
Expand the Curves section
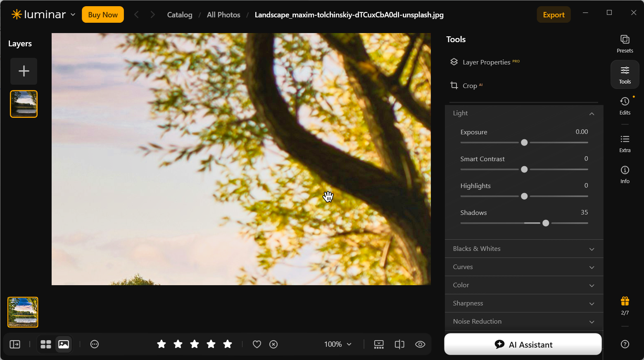click(x=524, y=267)
